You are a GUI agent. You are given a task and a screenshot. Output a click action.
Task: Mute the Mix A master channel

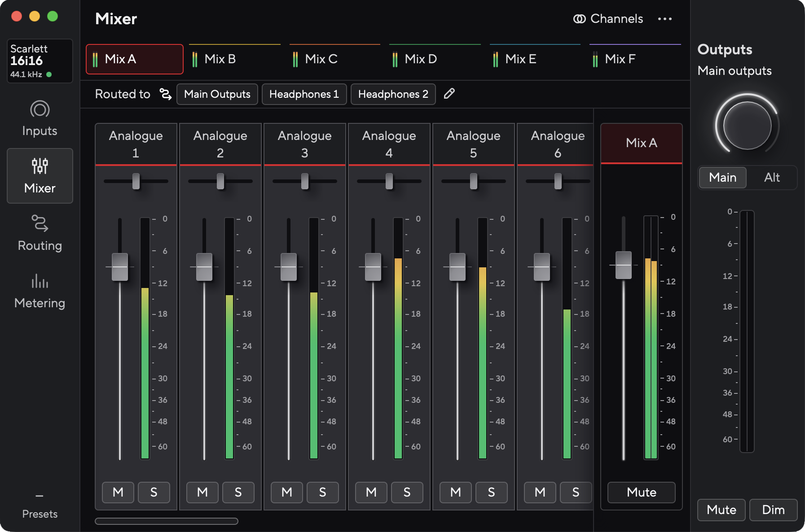(x=642, y=493)
